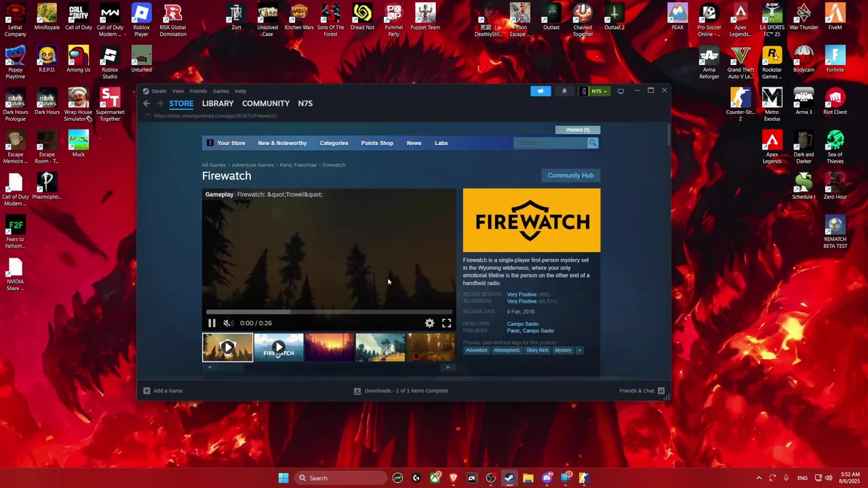Image resolution: width=868 pixels, height=488 pixels.
Task: Open the lookout tower screenshot thumbnail
Action: pos(380,347)
